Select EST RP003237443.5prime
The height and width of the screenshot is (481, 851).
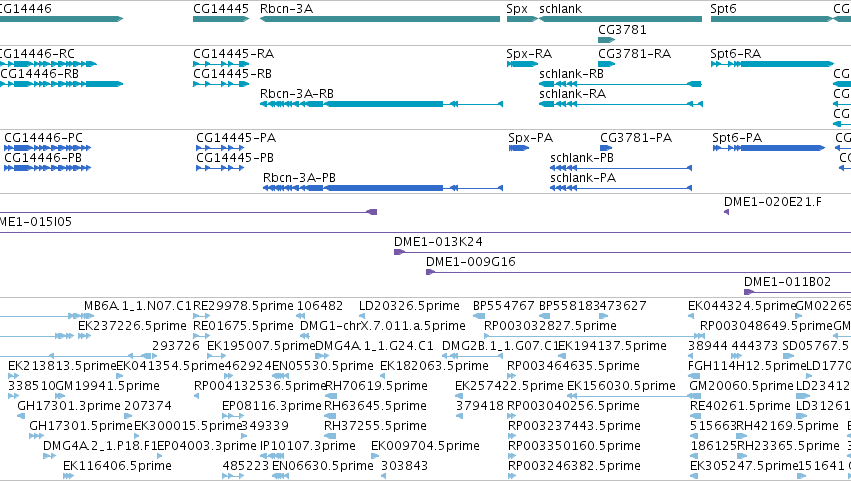point(574,426)
